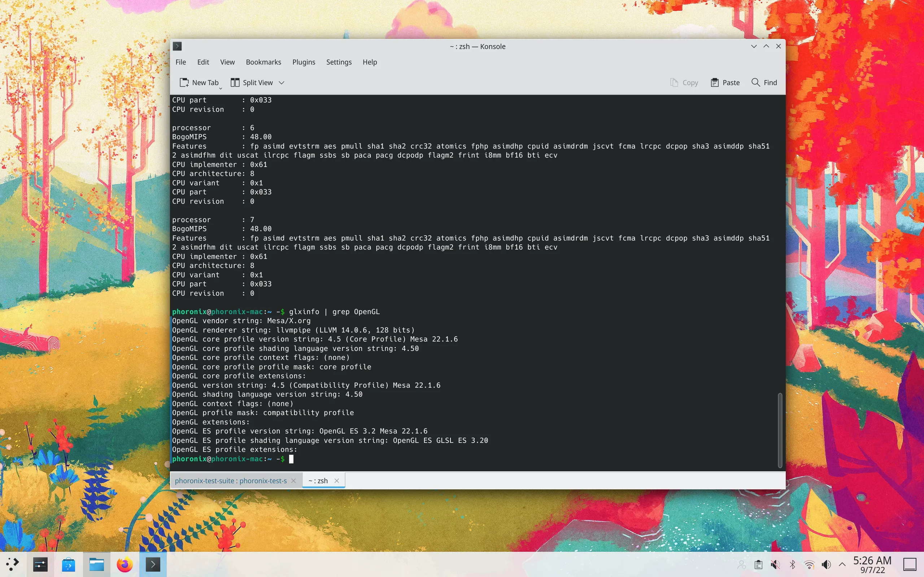Click the Help menu item
Screen dimensions: 924x577
pyautogui.click(x=369, y=62)
